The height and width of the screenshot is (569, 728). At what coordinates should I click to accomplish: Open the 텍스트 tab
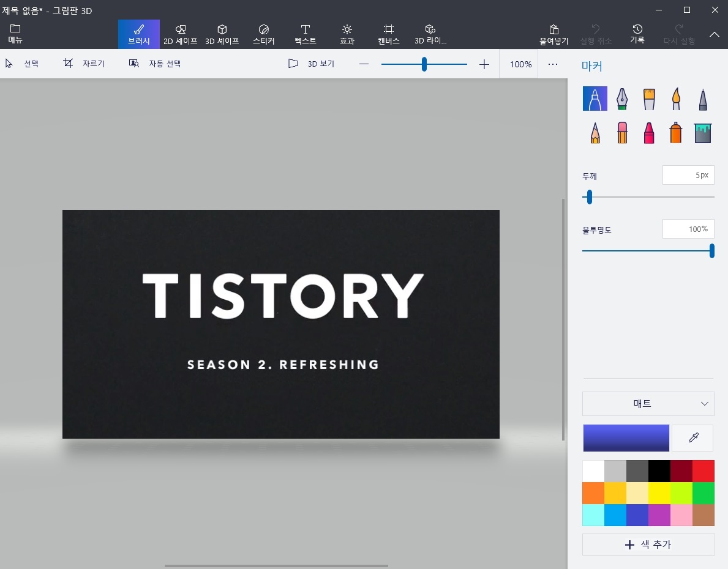pyautogui.click(x=306, y=34)
